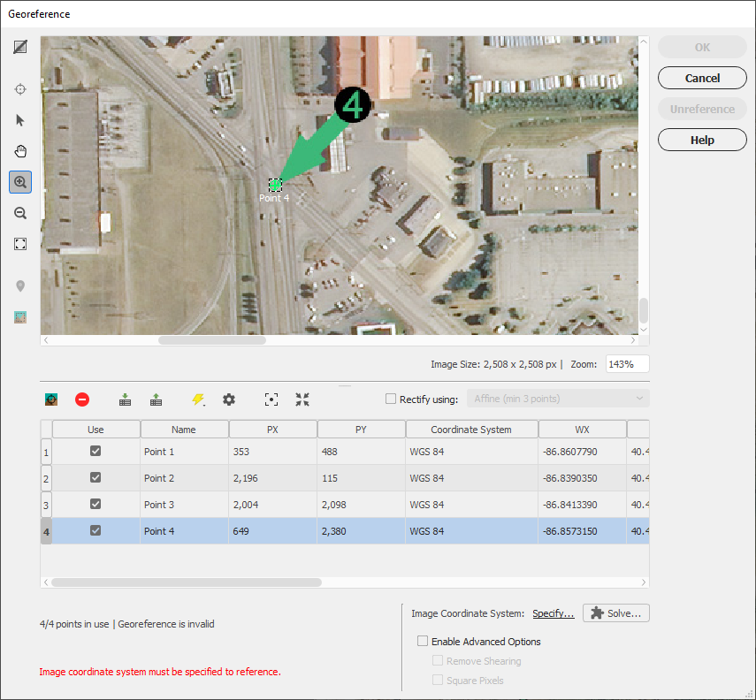
Task: Click the PY column header
Action: (x=361, y=430)
